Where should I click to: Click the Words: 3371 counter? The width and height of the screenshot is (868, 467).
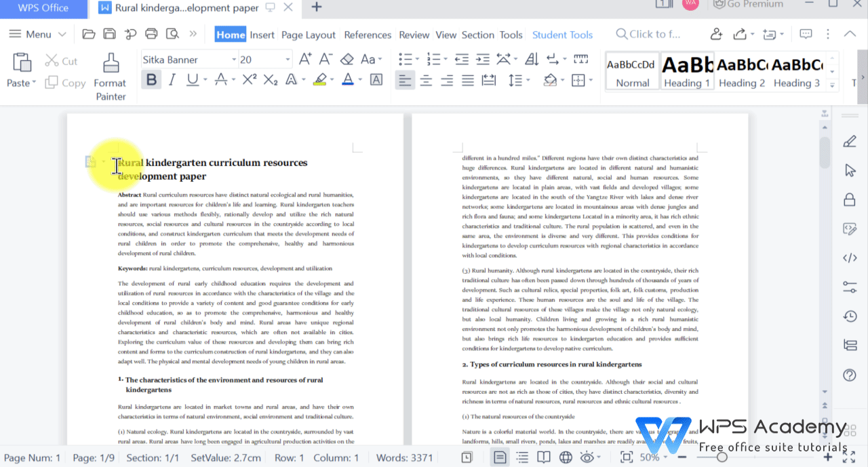404,457
